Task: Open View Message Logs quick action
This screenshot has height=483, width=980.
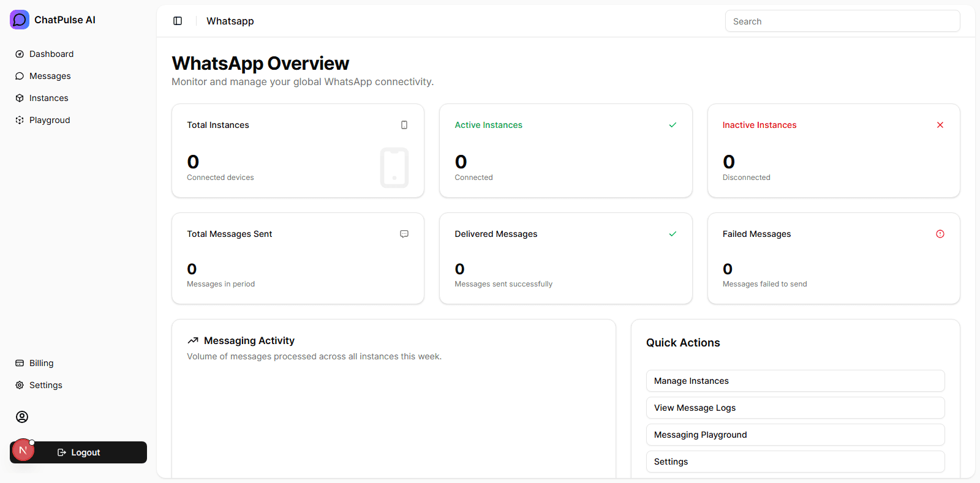Action: 796,408
